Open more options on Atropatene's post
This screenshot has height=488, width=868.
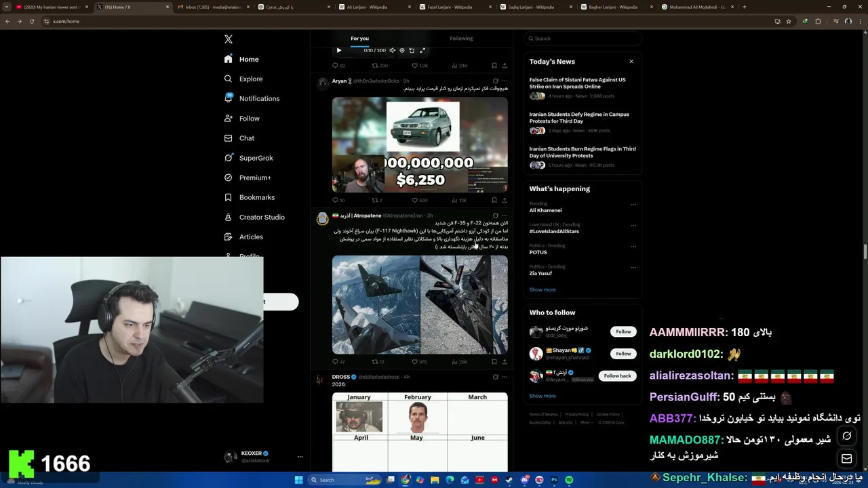505,216
